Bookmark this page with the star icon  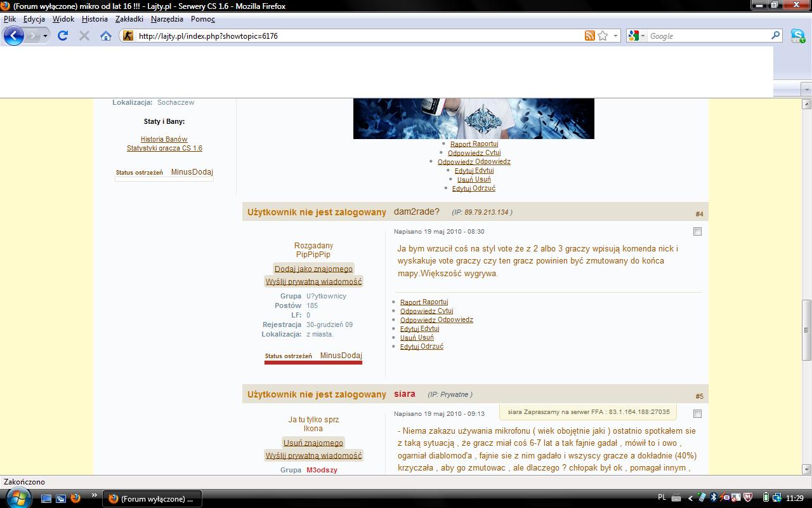pyautogui.click(x=603, y=36)
